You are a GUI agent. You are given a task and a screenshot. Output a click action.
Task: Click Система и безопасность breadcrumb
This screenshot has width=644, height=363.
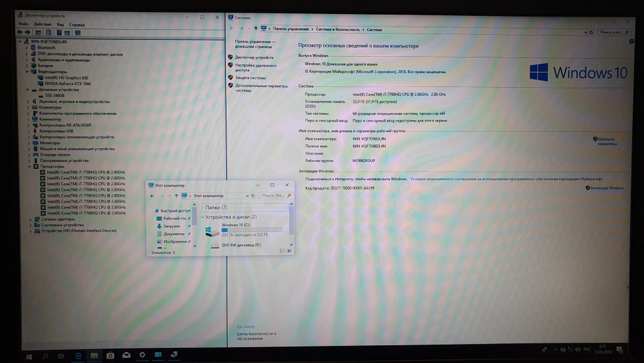coord(337,30)
